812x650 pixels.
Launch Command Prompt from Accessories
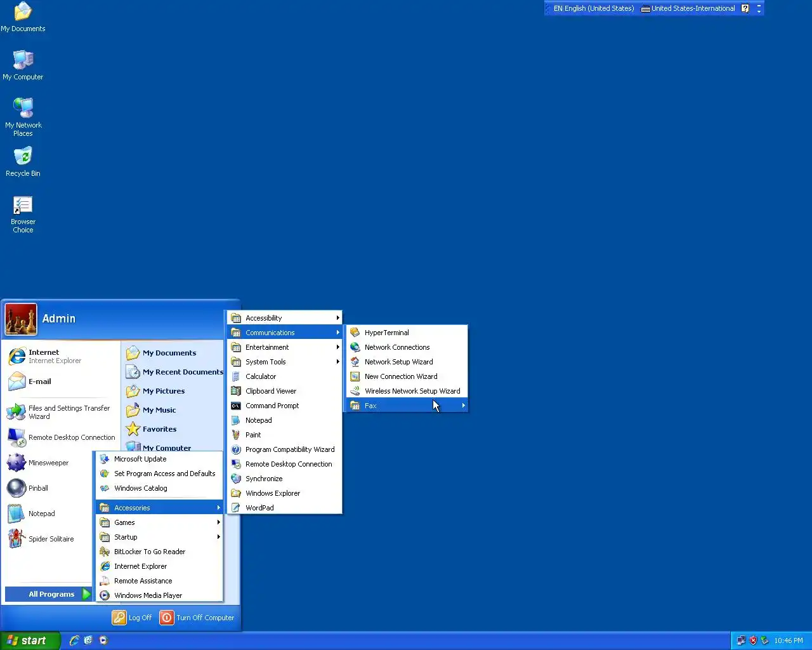(285, 406)
